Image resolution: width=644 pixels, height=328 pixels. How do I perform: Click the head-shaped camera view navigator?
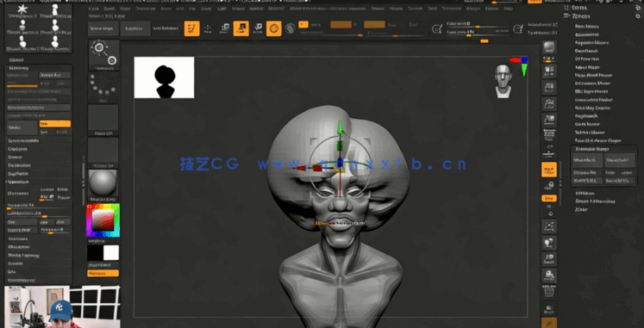[503, 81]
